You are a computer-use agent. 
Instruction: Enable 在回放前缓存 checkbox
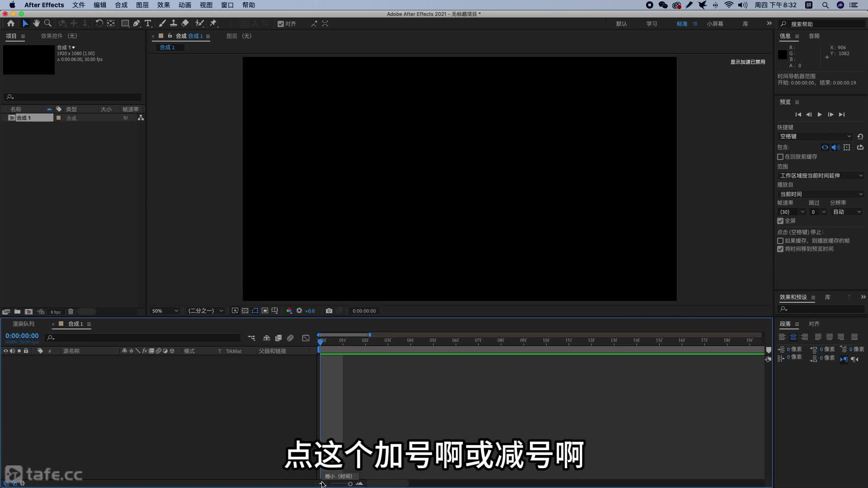click(x=780, y=157)
